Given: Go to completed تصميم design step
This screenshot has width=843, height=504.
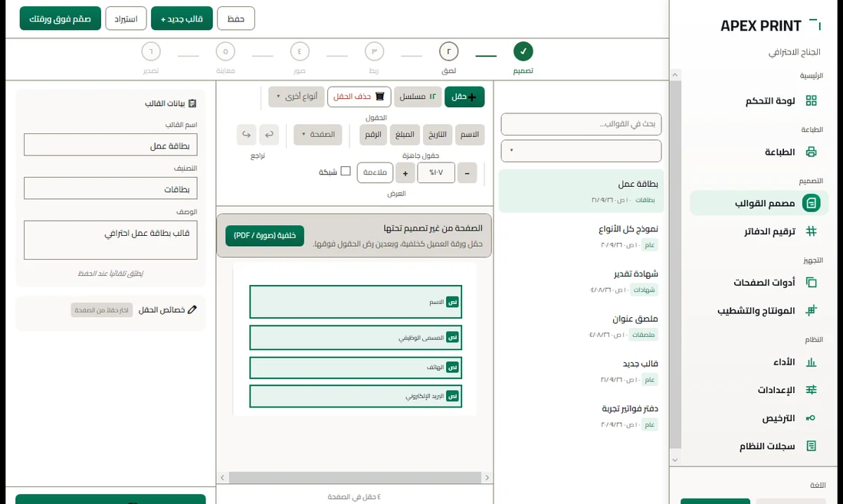Looking at the screenshot, I should click(x=523, y=51).
